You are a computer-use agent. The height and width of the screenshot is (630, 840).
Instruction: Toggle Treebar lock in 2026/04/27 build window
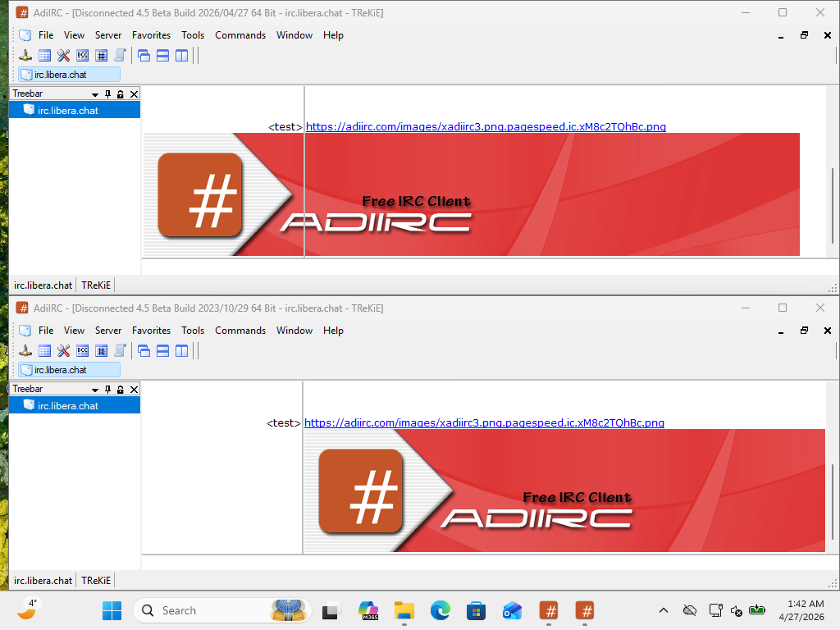click(121, 94)
